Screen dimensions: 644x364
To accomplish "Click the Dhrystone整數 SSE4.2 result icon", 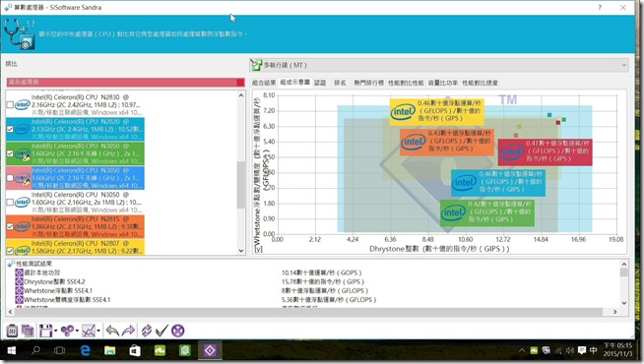I will [19, 281].
